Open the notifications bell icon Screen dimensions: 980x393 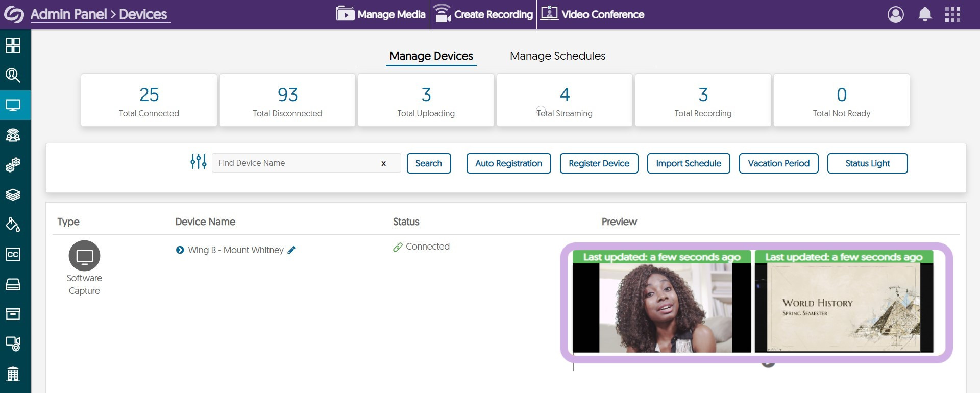(x=925, y=14)
